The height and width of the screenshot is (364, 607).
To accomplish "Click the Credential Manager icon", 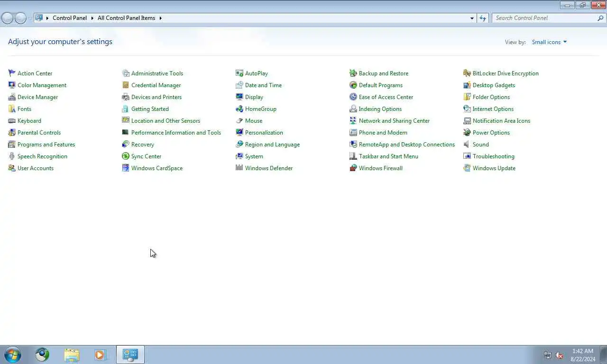I will [126, 85].
